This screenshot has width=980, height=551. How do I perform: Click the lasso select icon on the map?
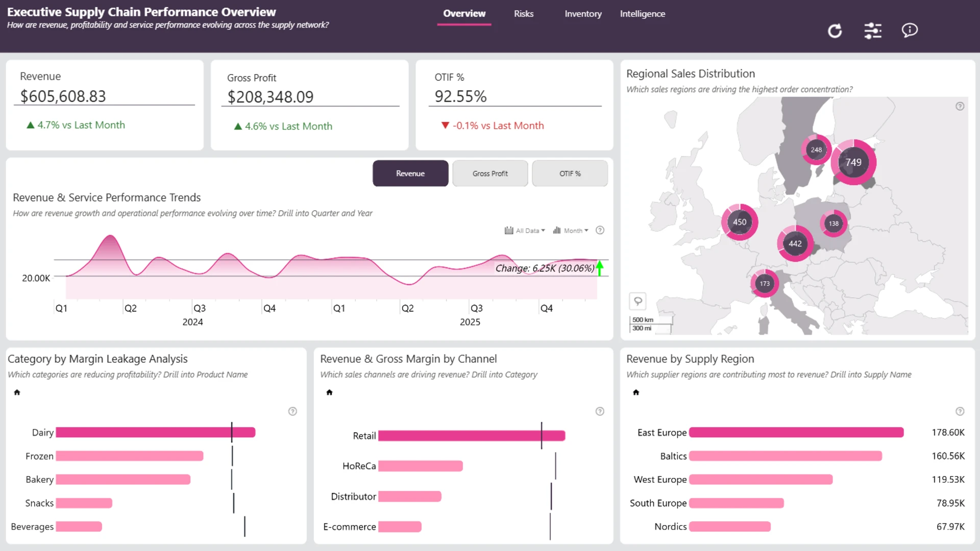click(x=638, y=301)
